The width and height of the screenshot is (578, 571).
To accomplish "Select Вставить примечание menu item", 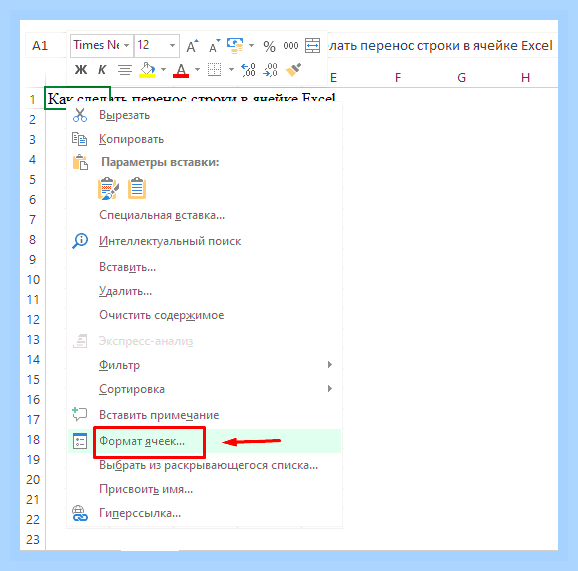I will [205, 415].
